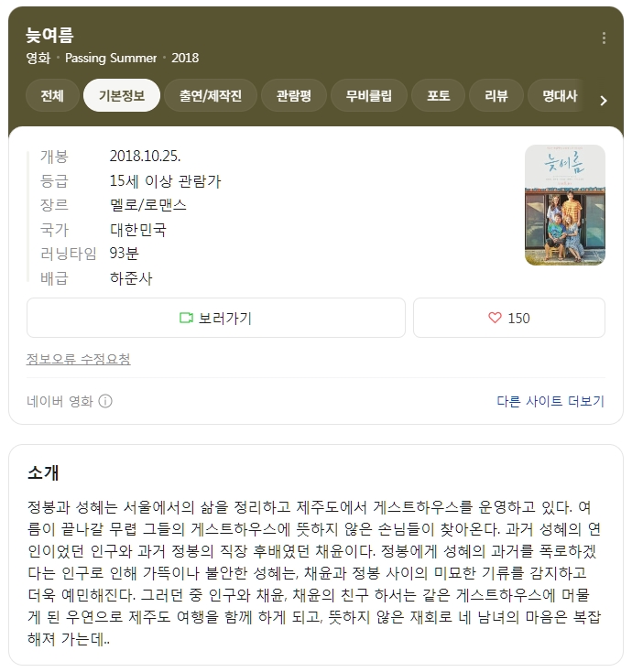The height and width of the screenshot is (672, 632).
Task: Switch to the 전체 tab
Action: coord(52,95)
